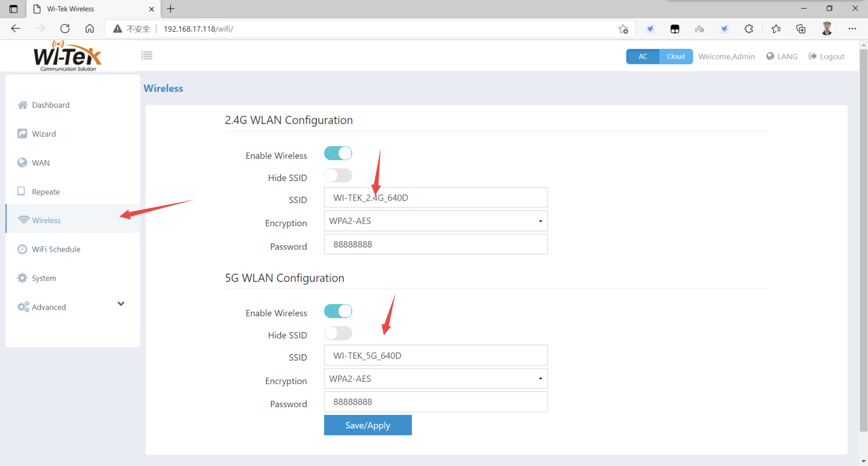Click the 2.4G SSID input field
The image size is (868, 466).
(435, 198)
